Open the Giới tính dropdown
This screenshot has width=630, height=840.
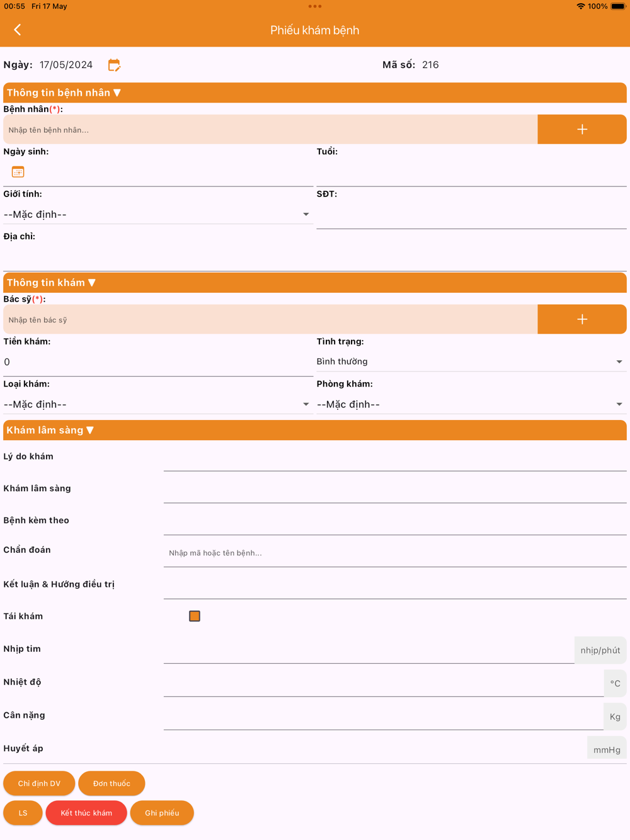158,215
